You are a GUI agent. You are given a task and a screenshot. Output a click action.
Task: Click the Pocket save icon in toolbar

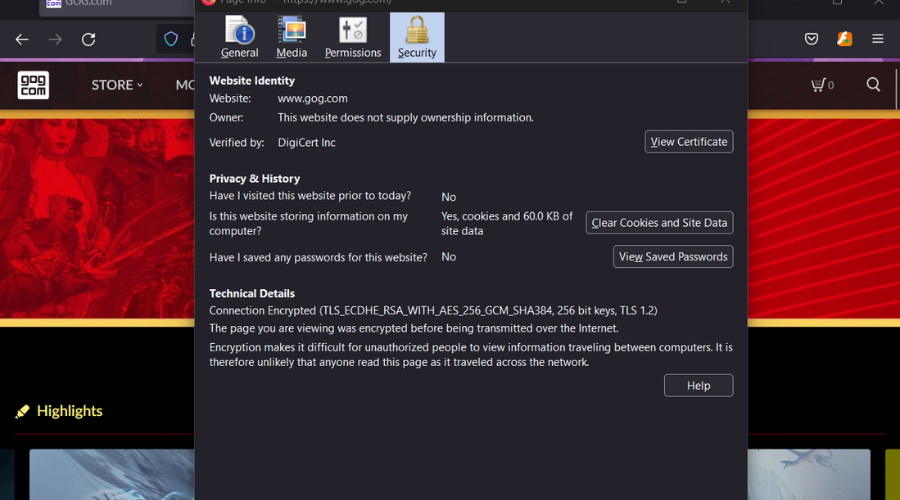click(x=811, y=39)
